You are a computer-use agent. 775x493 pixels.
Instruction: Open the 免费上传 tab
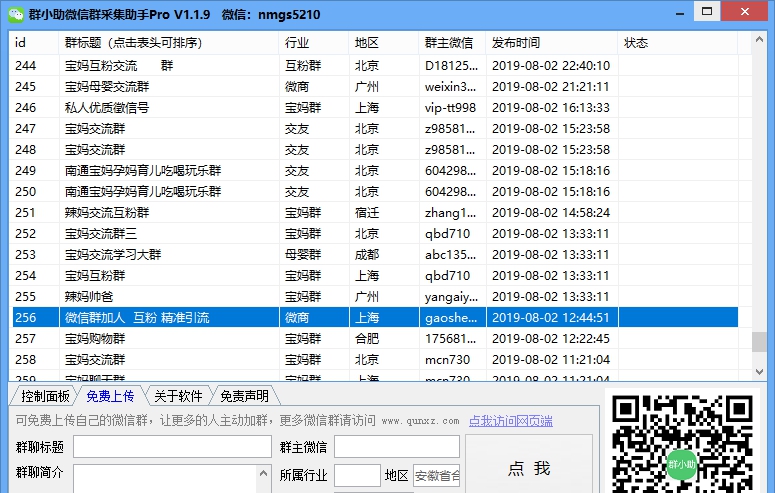tap(110, 396)
